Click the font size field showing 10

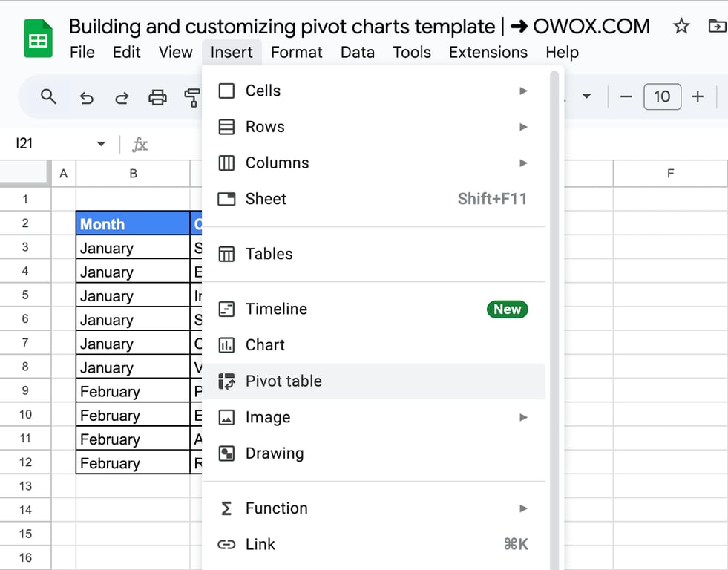coord(662,96)
